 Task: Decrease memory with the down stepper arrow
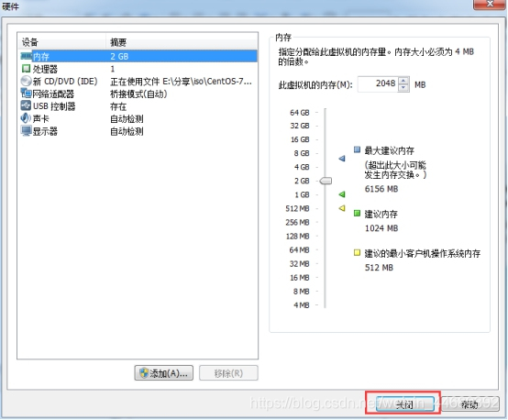point(403,88)
